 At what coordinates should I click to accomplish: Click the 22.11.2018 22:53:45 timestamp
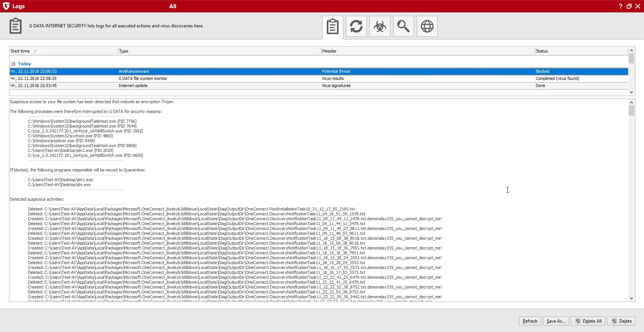[33, 86]
